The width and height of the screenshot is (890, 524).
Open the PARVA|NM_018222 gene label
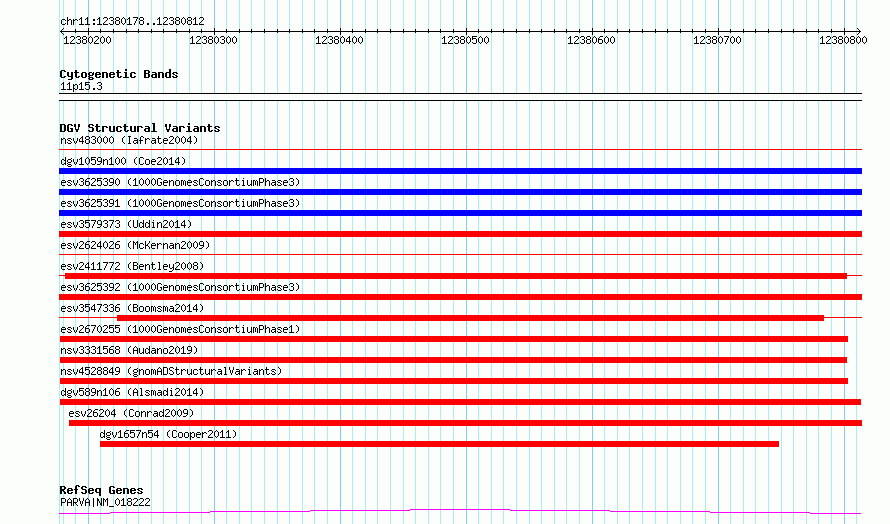[x=105, y=502]
